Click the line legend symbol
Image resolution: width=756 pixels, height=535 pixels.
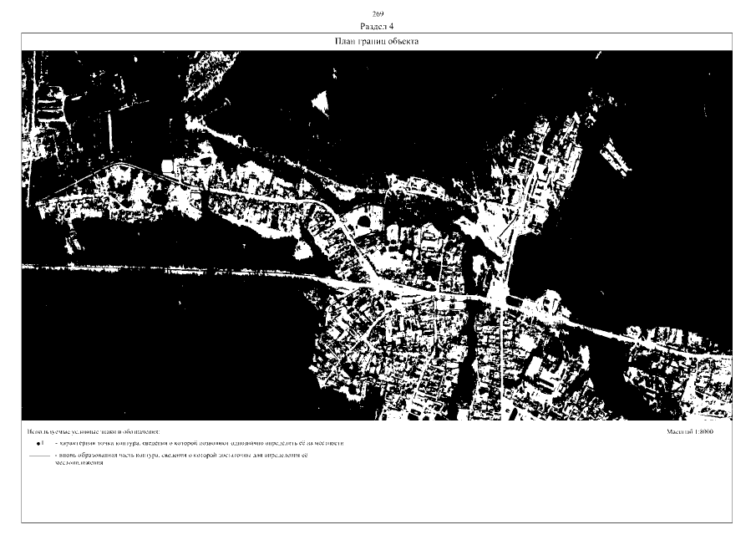(38, 456)
